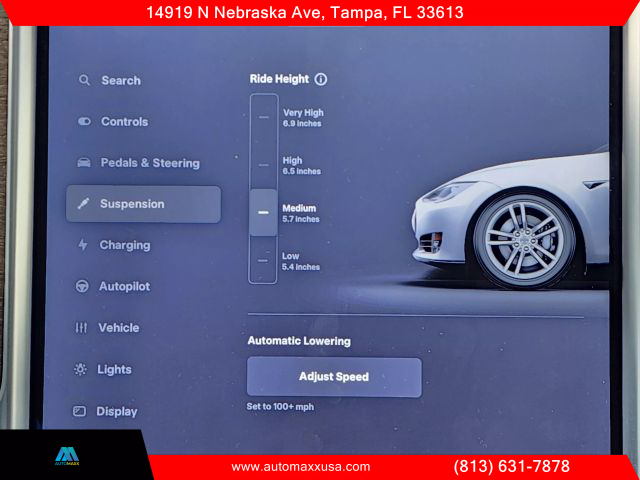This screenshot has width=640, height=480.
Task: Click the Display screen icon
Action: point(80,411)
